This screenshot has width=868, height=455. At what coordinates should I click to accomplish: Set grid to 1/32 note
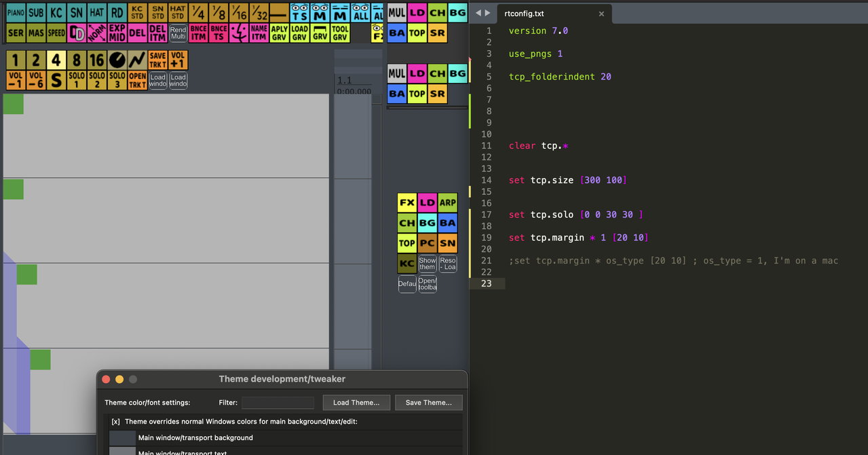[259, 12]
